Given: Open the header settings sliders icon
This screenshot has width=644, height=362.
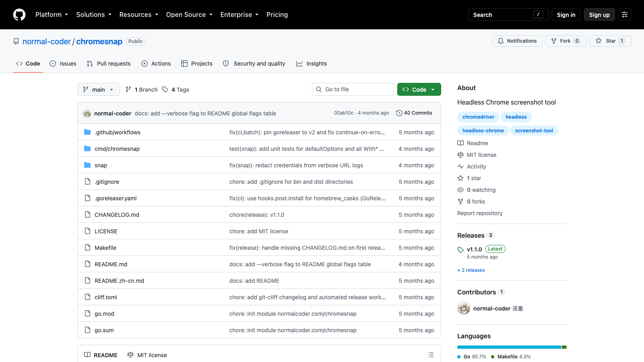Looking at the screenshot, I should (x=625, y=14).
